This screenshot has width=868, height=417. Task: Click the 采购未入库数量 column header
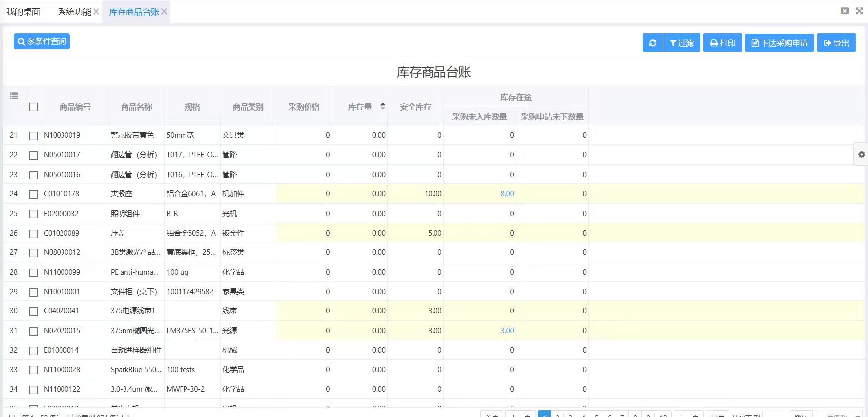click(x=480, y=117)
